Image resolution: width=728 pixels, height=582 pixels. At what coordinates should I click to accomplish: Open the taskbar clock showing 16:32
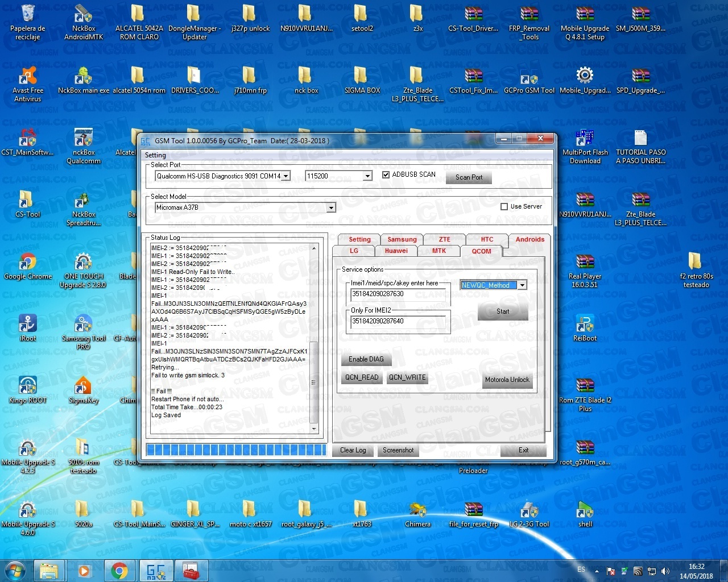tap(696, 571)
